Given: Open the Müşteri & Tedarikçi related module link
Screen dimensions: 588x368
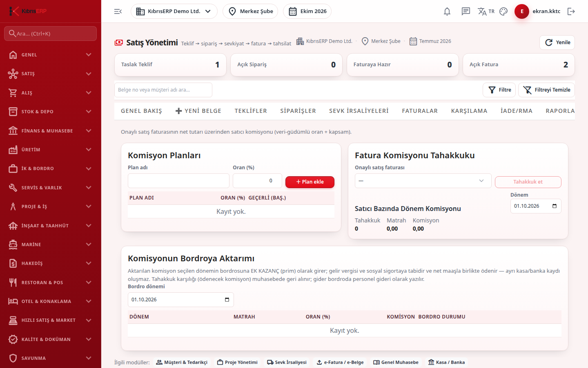Looking at the screenshot, I should [182, 362].
